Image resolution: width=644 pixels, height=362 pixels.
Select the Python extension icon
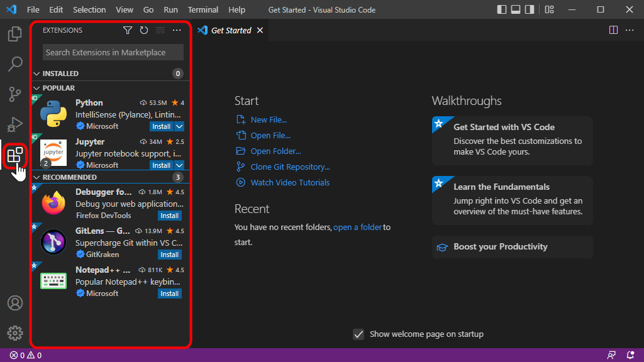53,114
